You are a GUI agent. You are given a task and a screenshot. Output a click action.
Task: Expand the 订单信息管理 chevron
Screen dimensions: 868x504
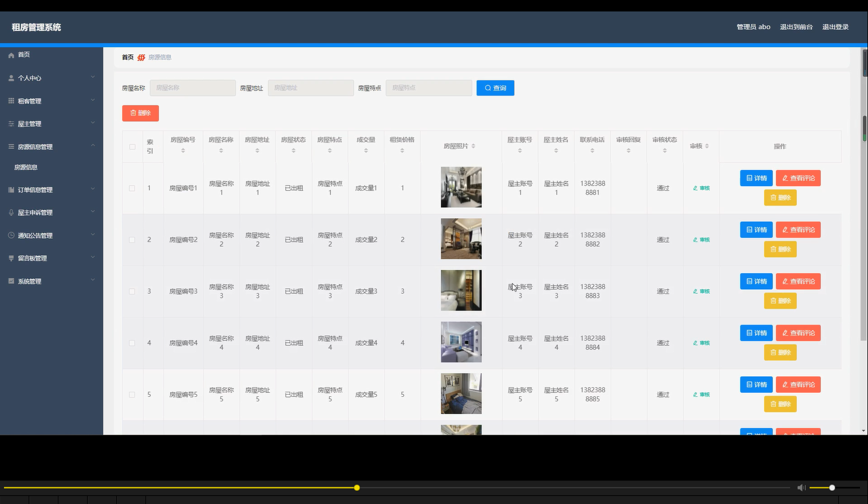(x=93, y=189)
